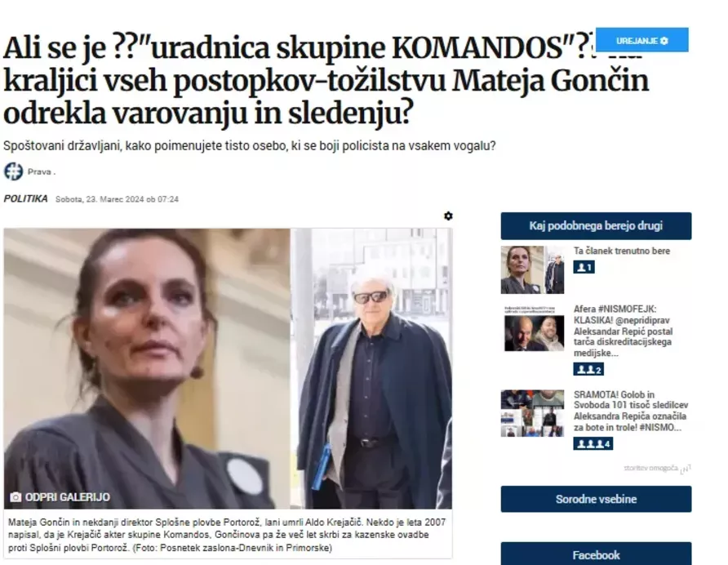Viewport: 728px width, 565px height.
Task: Open SRAMOTA! Golob in Svoboda article link
Action: point(631,411)
